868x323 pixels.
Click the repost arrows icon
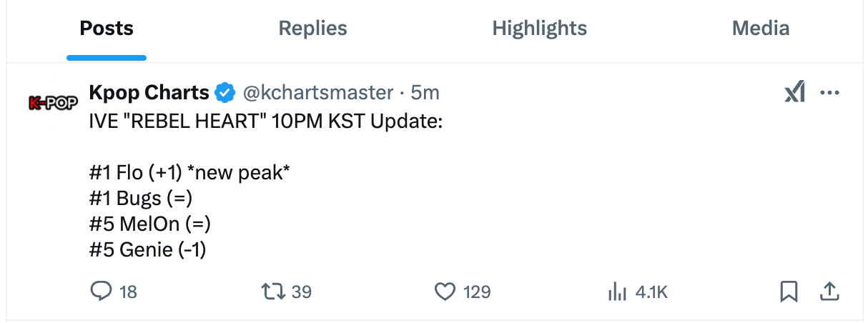(x=273, y=292)
